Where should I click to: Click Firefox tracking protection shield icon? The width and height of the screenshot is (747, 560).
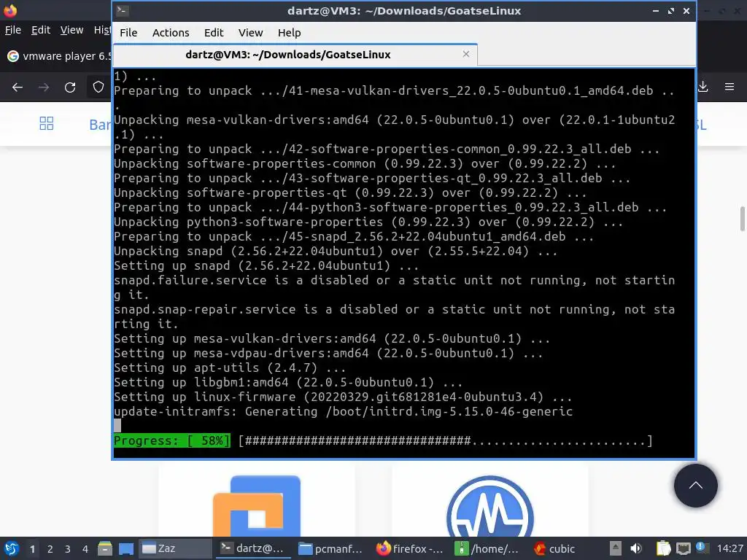98,87
